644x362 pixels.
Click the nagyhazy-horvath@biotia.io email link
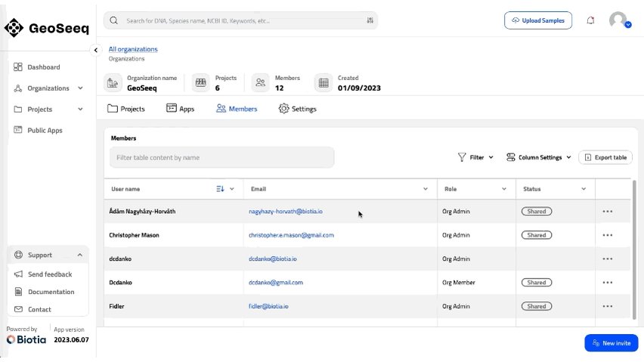(x=286, y=212)
